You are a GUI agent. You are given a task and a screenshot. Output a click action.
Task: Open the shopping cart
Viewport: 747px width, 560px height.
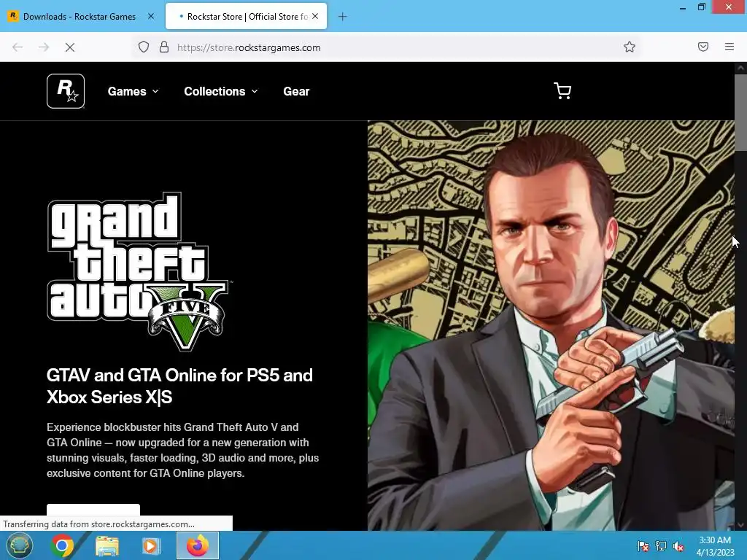562,91
